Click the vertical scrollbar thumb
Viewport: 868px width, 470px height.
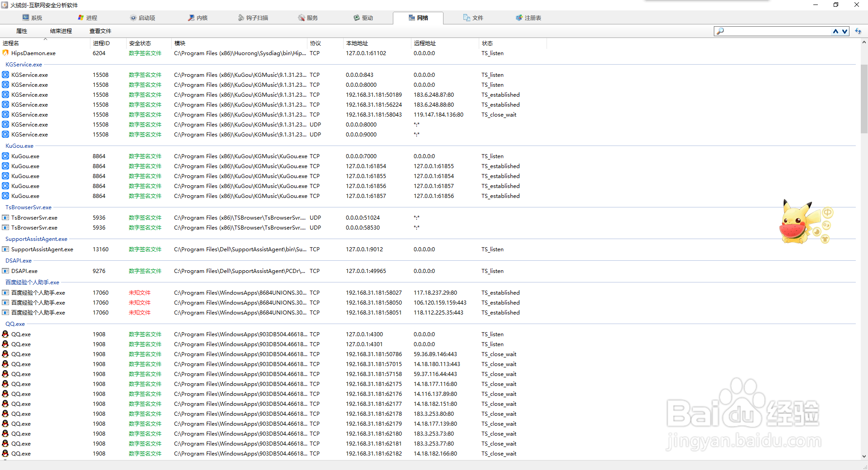(x=864, y=99)
